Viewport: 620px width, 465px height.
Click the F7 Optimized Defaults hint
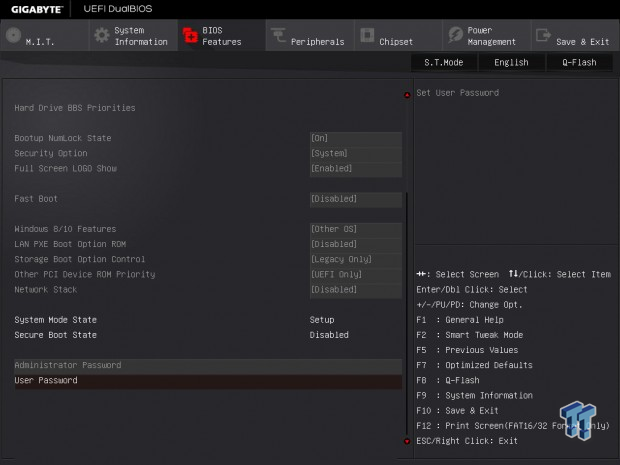click(x=474, y=365)
